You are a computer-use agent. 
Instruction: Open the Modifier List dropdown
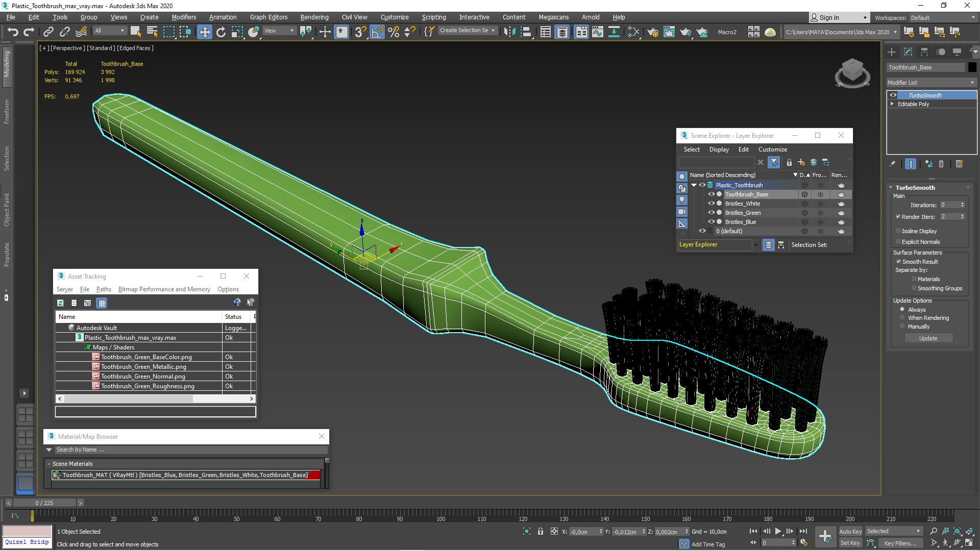[931, 83]
